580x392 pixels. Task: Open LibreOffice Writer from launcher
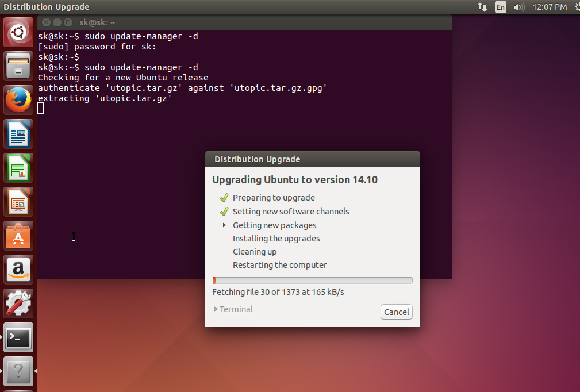tap(18, 134)
